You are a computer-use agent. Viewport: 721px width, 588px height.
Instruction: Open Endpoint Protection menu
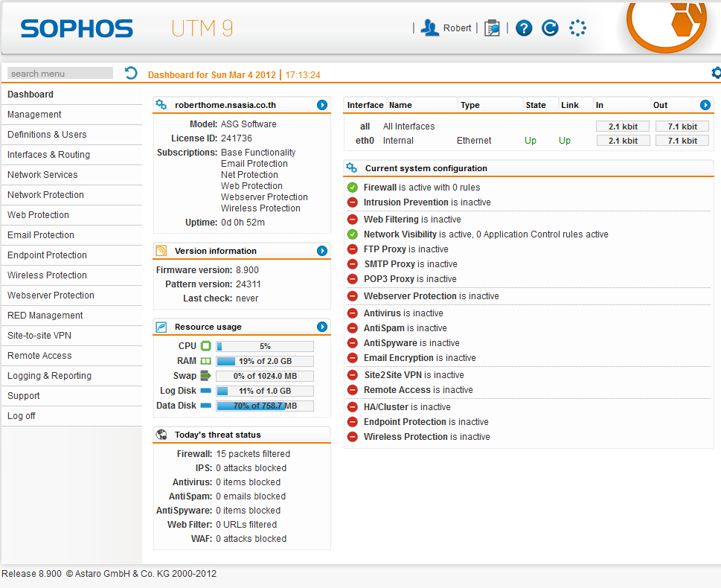71,255
